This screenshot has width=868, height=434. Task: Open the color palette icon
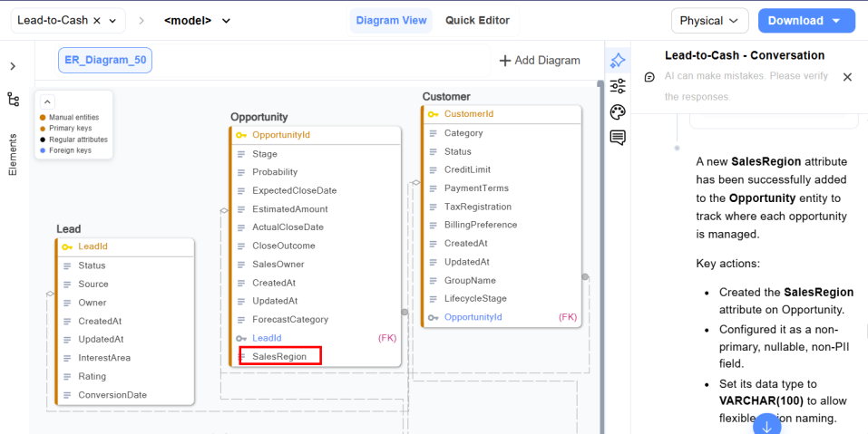pos(618,112)
